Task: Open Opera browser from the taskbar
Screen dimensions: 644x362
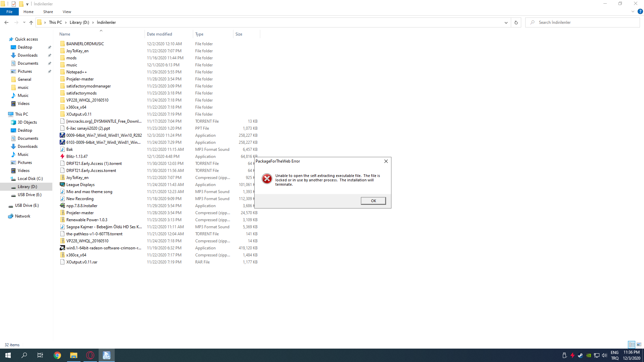Action: (90, 355)
